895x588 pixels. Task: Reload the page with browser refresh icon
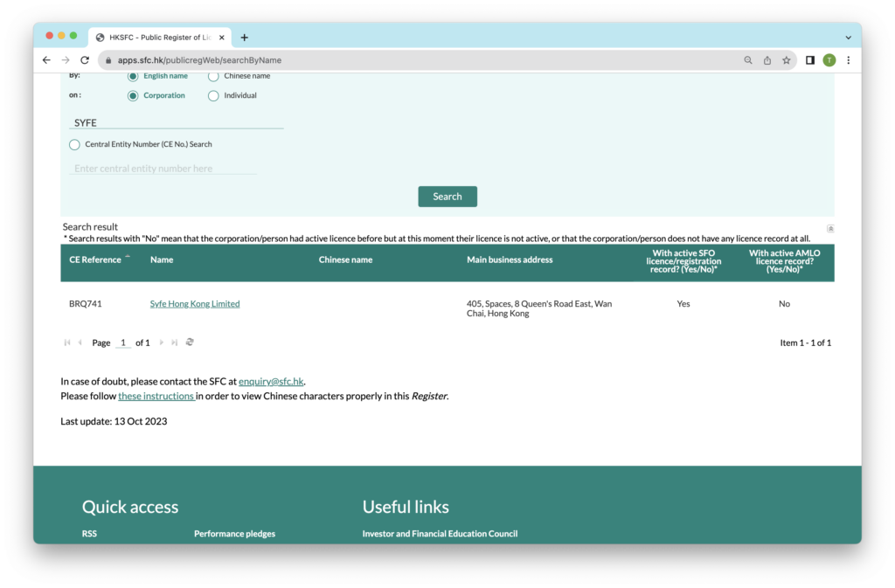click(x=85, y=60)
